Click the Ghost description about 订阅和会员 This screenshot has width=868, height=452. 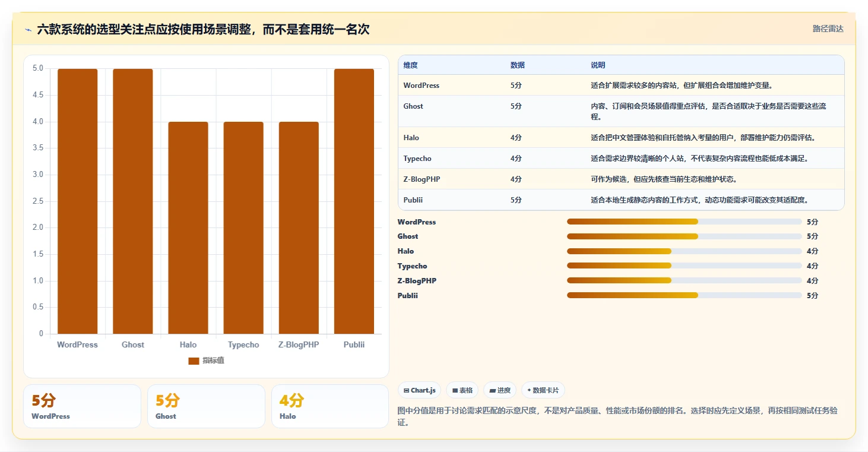coord(708,111)
